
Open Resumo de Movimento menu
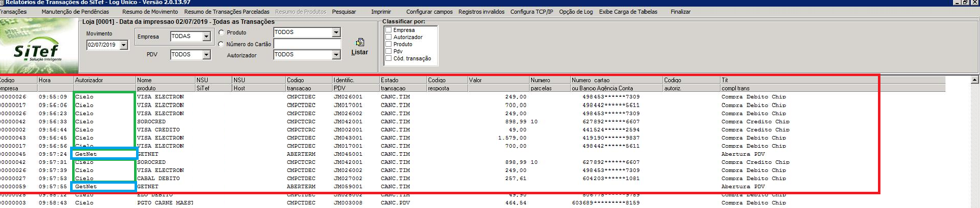(150, 12)
